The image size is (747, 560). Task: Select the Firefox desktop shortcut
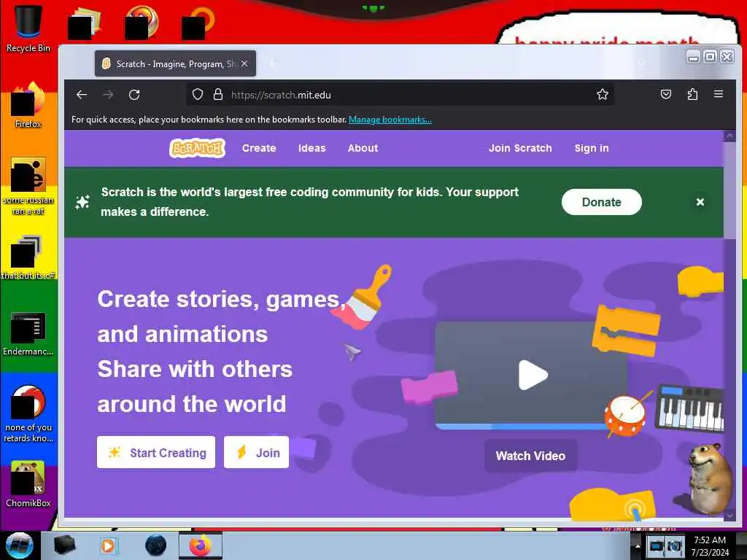(28, 106)
